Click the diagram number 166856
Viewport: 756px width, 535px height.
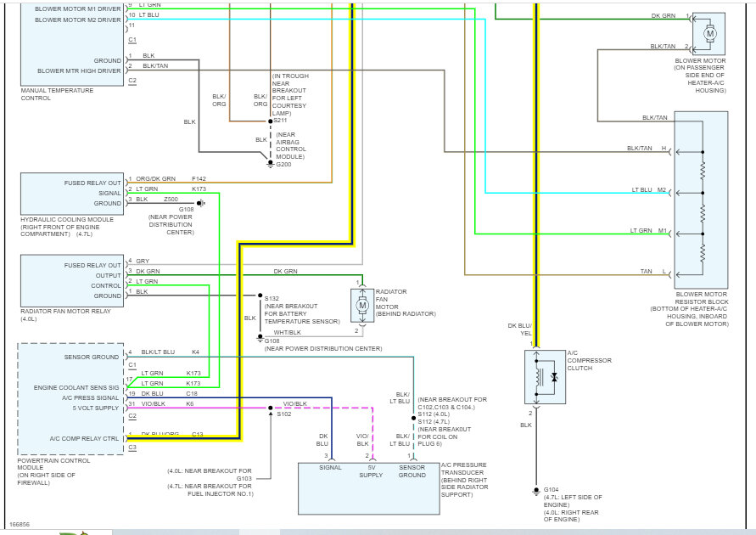[x=20, y=525]
